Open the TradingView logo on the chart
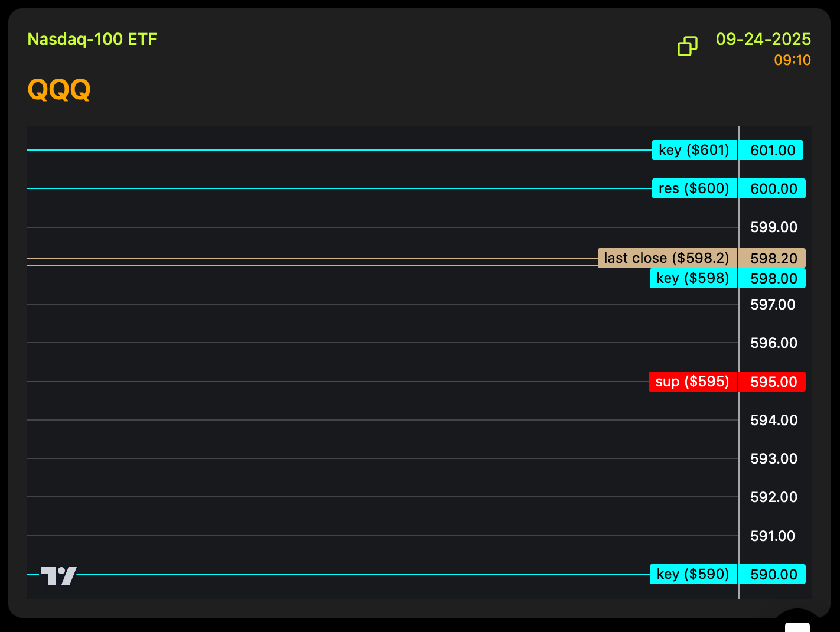The width and height of the screenshot is (840, 632). point(59,575)
